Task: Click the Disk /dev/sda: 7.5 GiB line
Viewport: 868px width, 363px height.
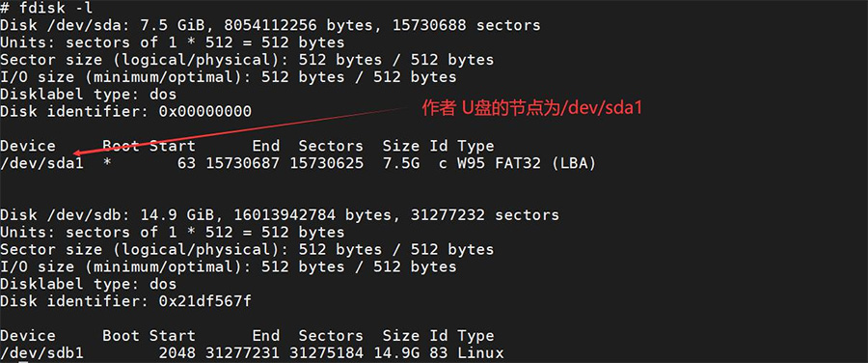Action: [x=270, y=25]
